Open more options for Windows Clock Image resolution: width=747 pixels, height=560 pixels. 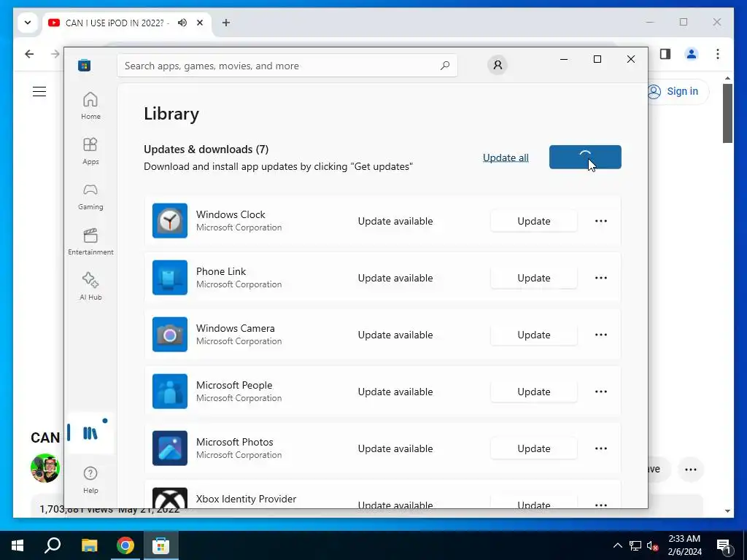click(601, 221)
